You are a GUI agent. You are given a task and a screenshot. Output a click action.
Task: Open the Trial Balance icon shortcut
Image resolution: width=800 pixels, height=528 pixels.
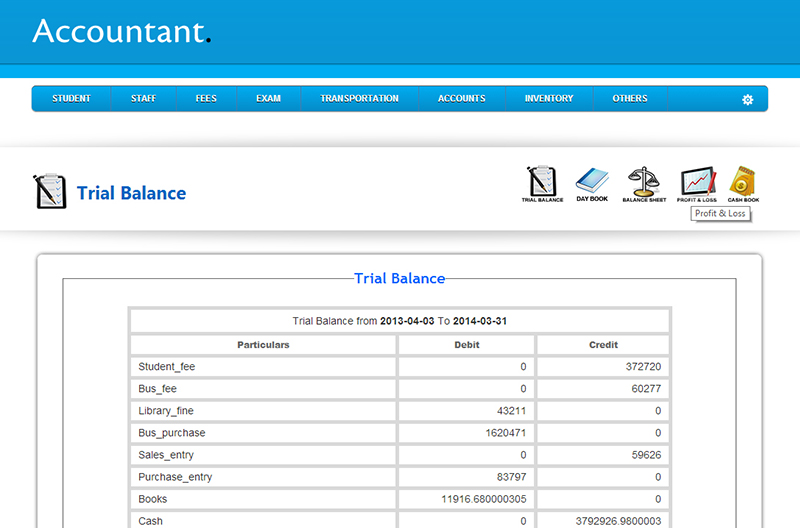[x=541, y=183]
